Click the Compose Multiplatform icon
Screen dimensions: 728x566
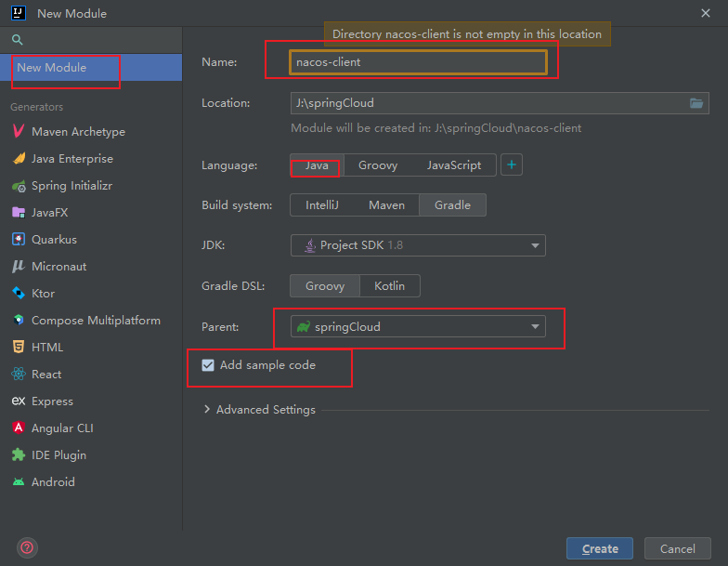[19, 320]
